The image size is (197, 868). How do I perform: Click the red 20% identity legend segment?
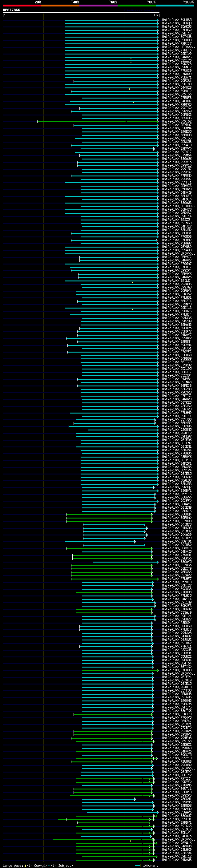(22, 6)
